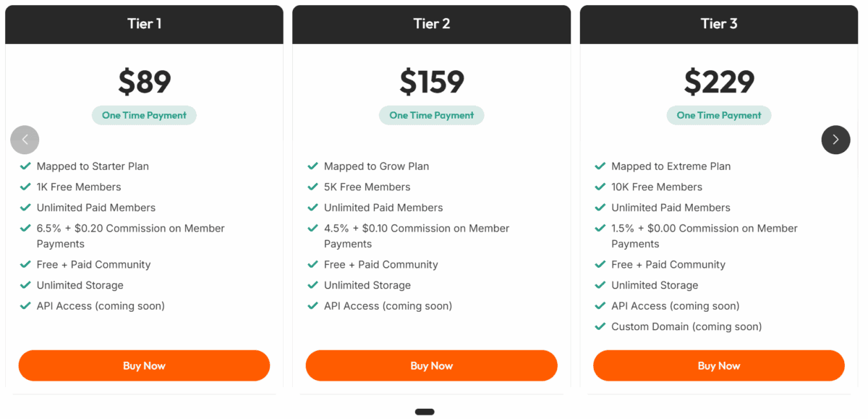Click the $229 price
This screenshot has width=868, height=419.
click(x=718, y=82)
